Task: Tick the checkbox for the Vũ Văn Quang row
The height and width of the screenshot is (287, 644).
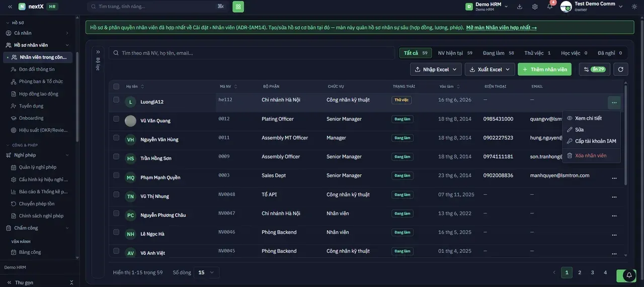Action: 116,119
